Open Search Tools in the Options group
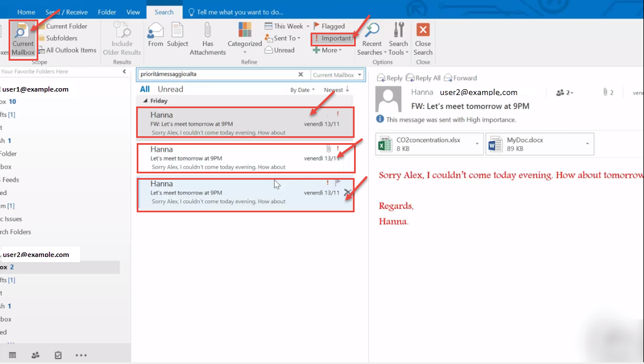The height and width of the screenshot is (364, 644). pos(398,37)
